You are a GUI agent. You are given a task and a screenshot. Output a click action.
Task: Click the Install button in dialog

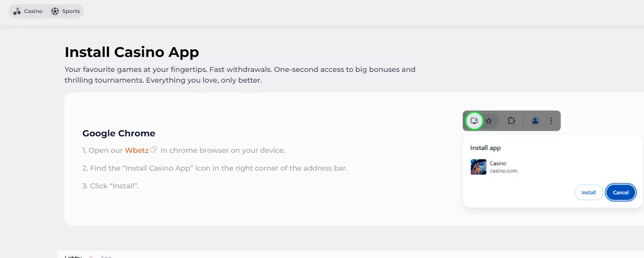click(589, 193)
